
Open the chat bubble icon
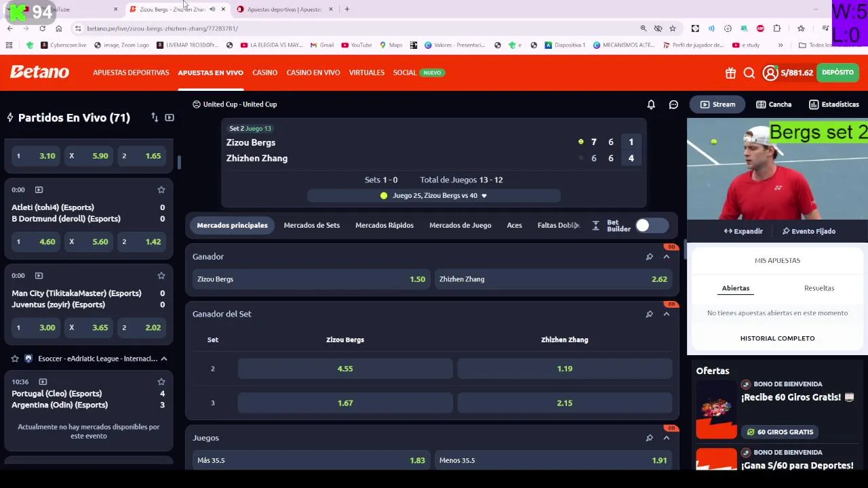click(673, 104)
